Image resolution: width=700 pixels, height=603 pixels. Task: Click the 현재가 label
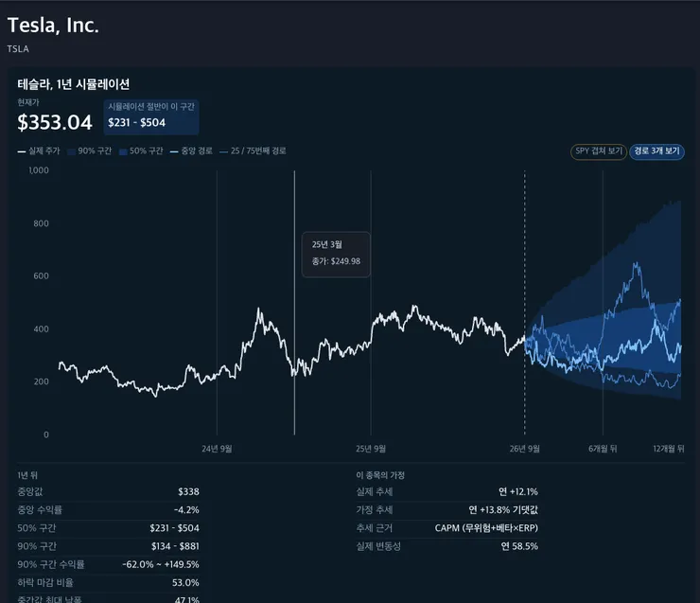pyautogui.click(x=28, y=103)
